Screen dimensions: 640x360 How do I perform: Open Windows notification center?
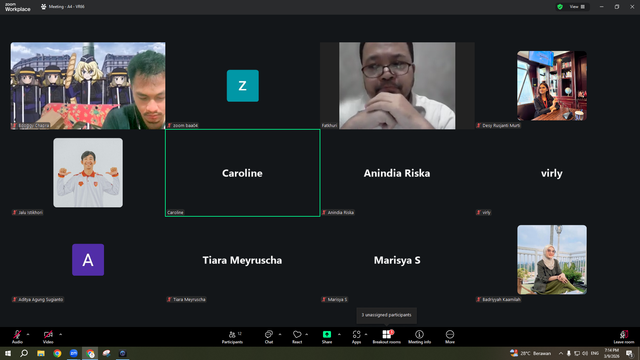tap(629, 353)
